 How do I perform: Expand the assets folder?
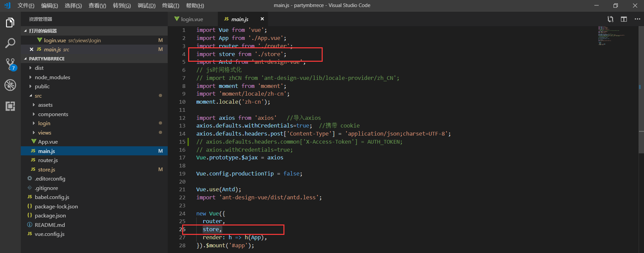(x=34, y=105)
